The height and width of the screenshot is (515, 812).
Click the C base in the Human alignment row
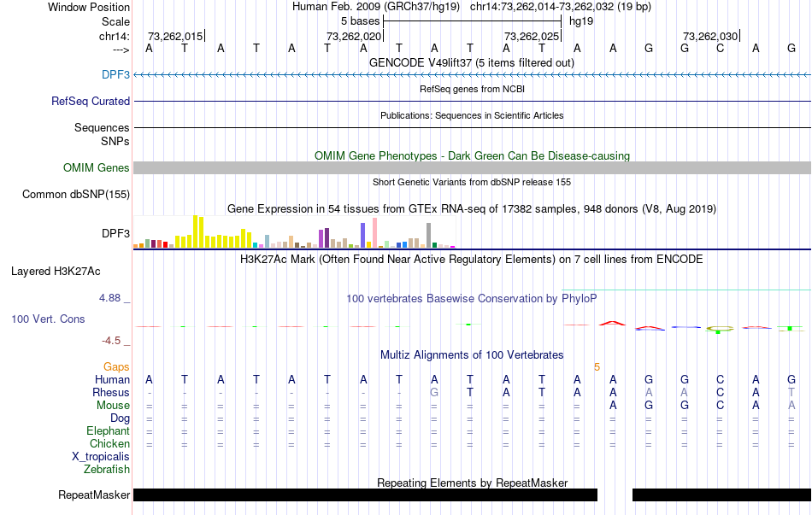[720, 379]
